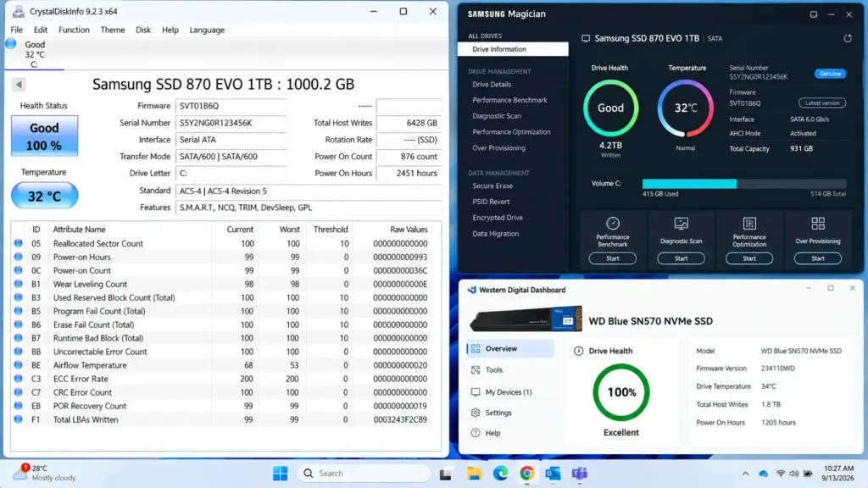Viewport: 868px width, 488px height.
Task: Click the WD Blue SN570 drive thumbnail
Action: click(526, 319)
